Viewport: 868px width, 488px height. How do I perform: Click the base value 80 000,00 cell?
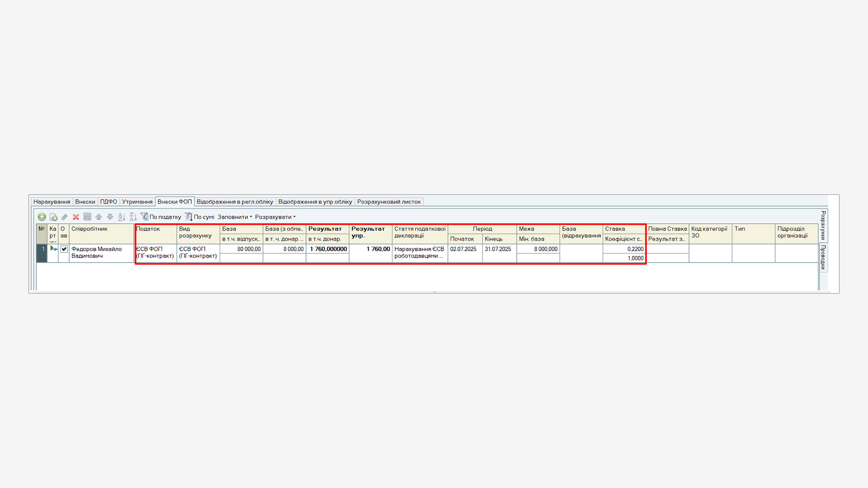tap(241, 249)
